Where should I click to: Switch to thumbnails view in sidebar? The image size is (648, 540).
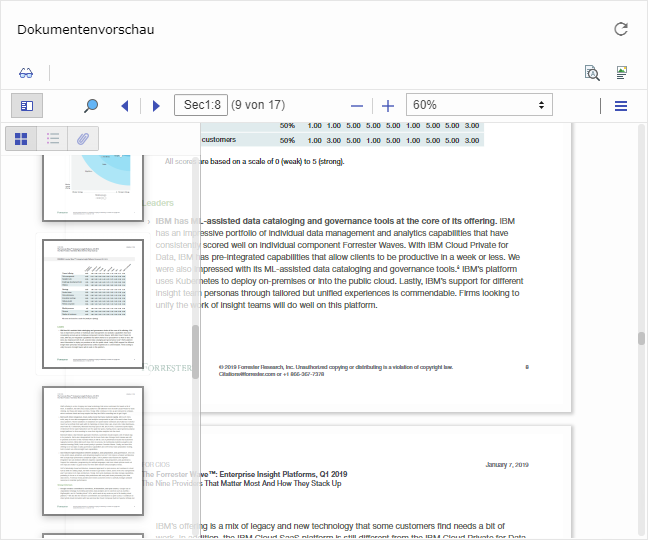(22, 138)
